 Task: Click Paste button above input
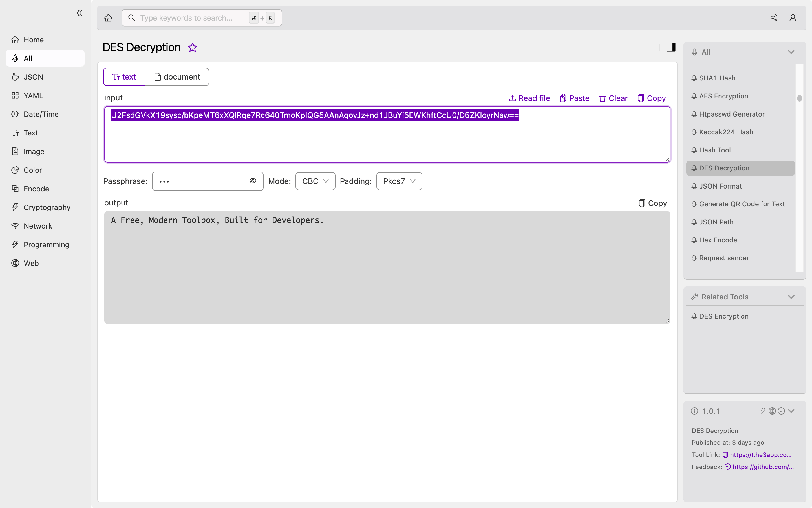click(x=574, y=98)
